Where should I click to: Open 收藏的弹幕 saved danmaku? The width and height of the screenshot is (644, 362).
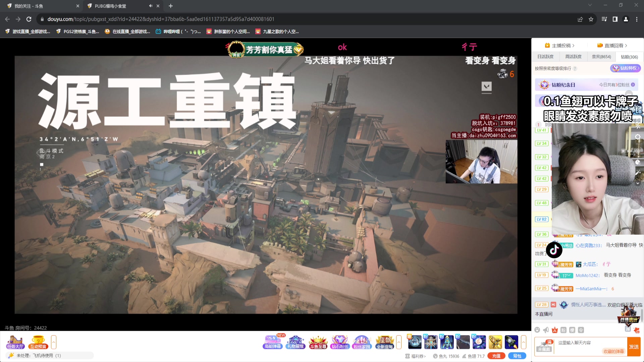pyautogui.click(x=614, y=351)
